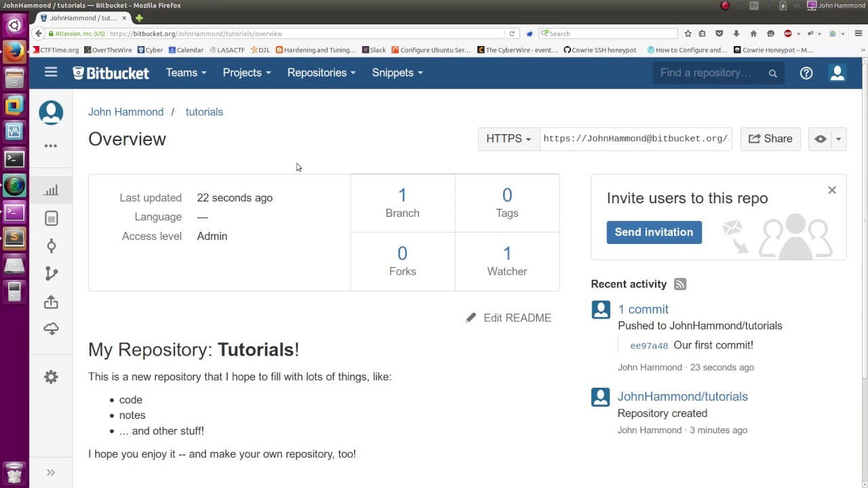868x488 pixels.
Task: Launch Firefox from the Ubuntu dock
Action: click(x=14, y=51)
